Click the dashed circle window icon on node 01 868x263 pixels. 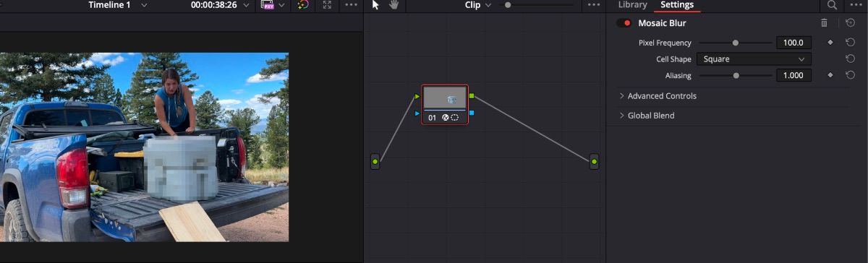455,117
